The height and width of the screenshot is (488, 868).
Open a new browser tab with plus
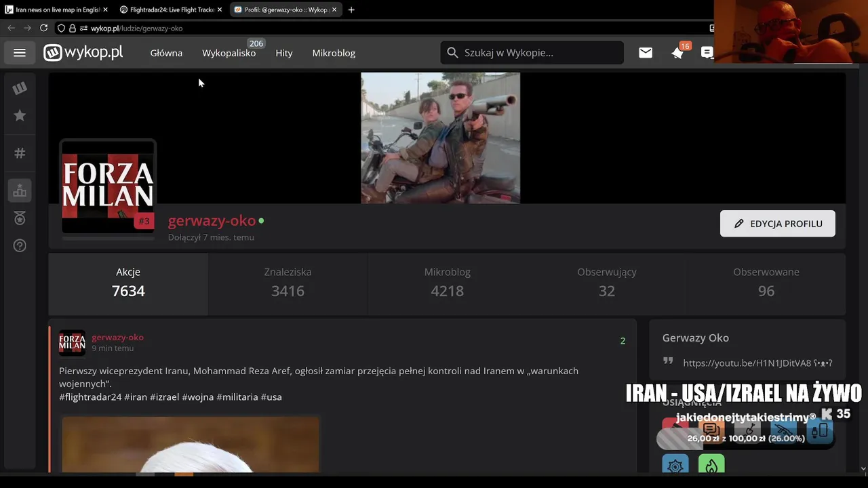(x=351, y=9)
